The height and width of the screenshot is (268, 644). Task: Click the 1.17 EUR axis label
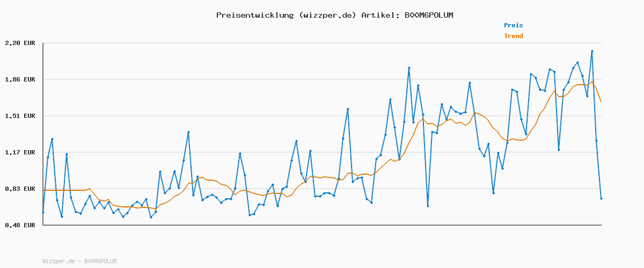[x=19, y=152]
